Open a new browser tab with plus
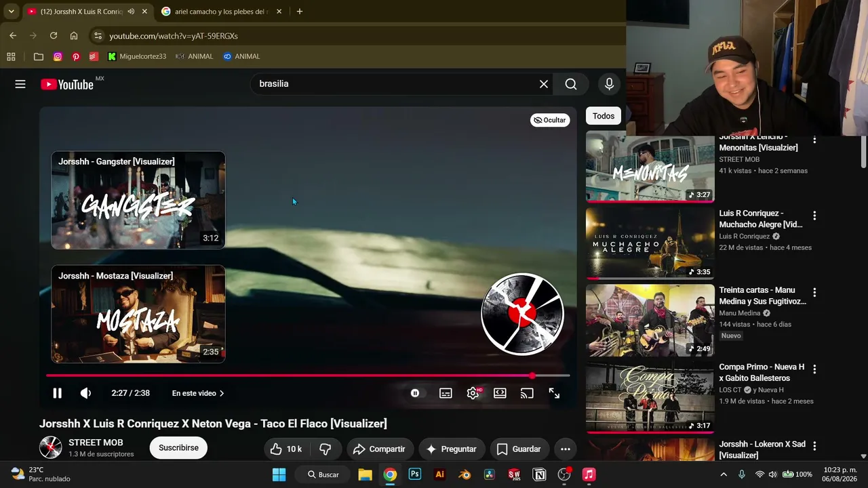This screenshot has width=868, height=488. [x=300, y=12]
